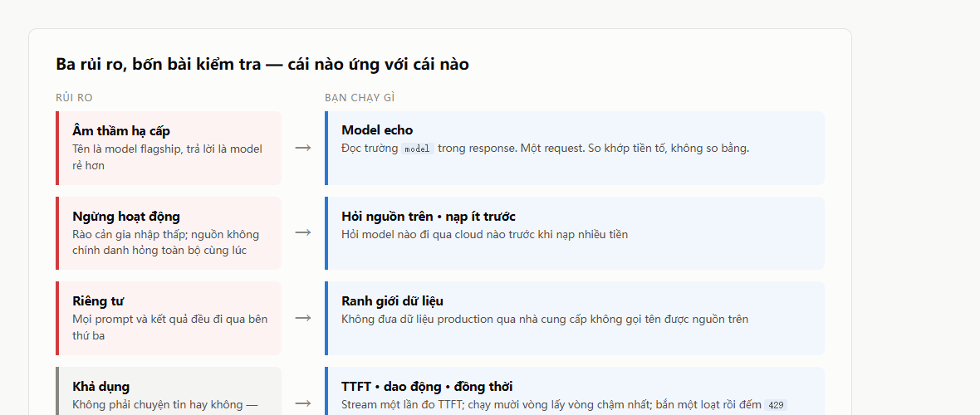
Task: Click 'Không đưa dữ liệu production' description
Action: click(x=545, y=319)
